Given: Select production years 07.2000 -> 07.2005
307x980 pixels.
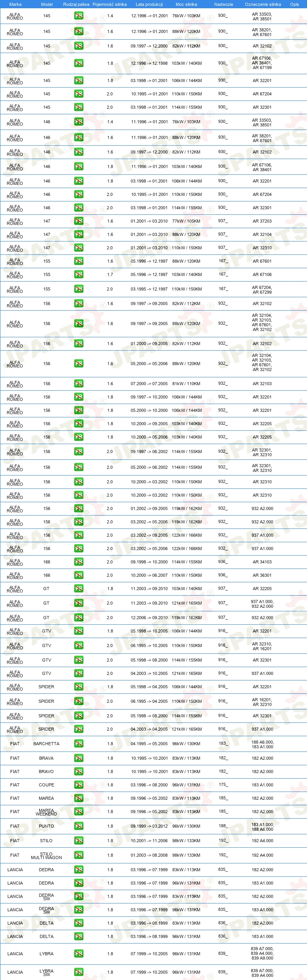Looking at the screenshot, I should click(149, 384).
